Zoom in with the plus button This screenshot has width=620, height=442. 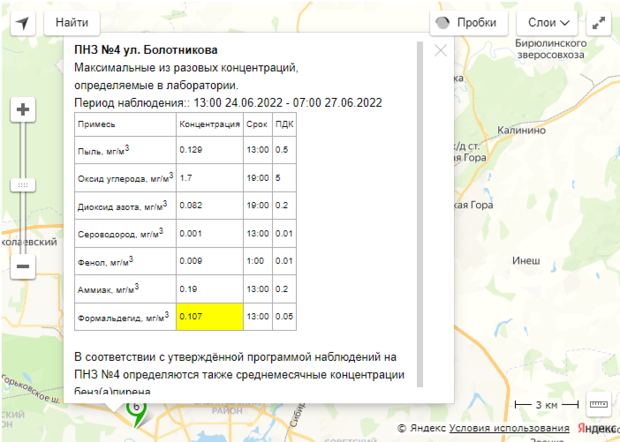pos(23,109)
